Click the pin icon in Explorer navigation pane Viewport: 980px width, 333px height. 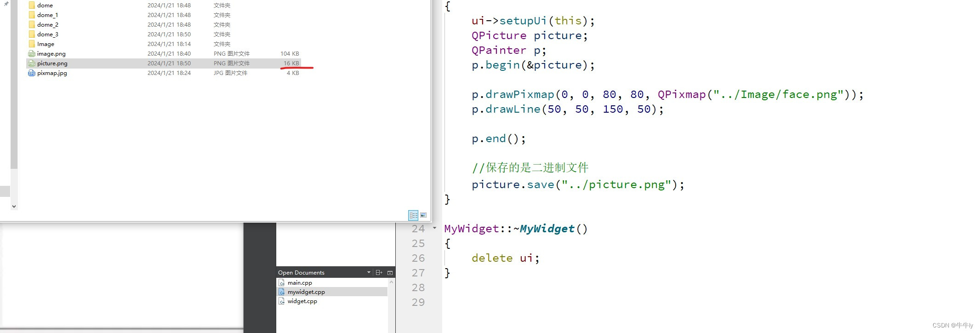(x=6, y=4)
